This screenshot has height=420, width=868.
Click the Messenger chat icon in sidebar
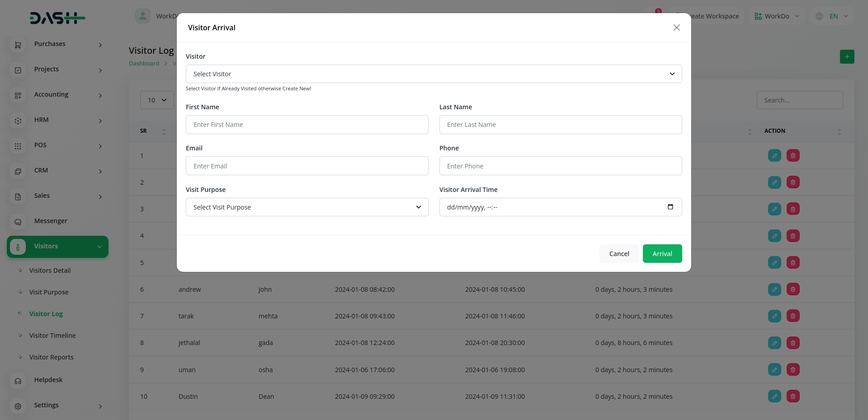(x=18, y=222)
